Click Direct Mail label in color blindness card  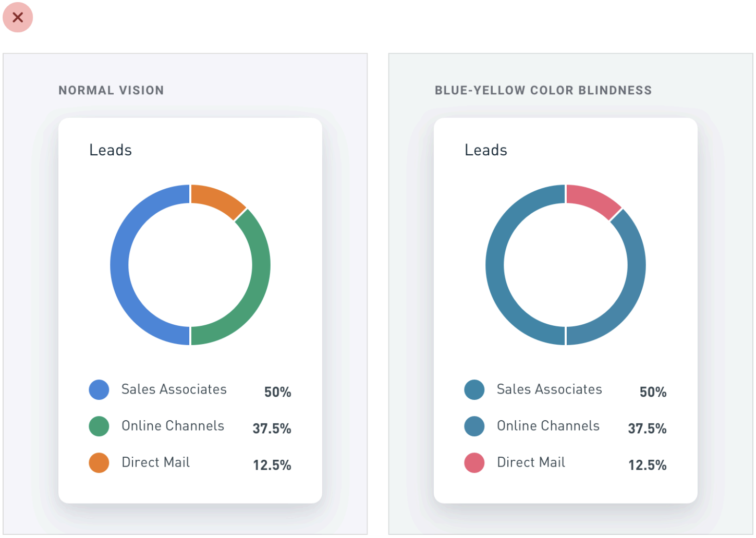pyautogui.click(x=531, y=462)
